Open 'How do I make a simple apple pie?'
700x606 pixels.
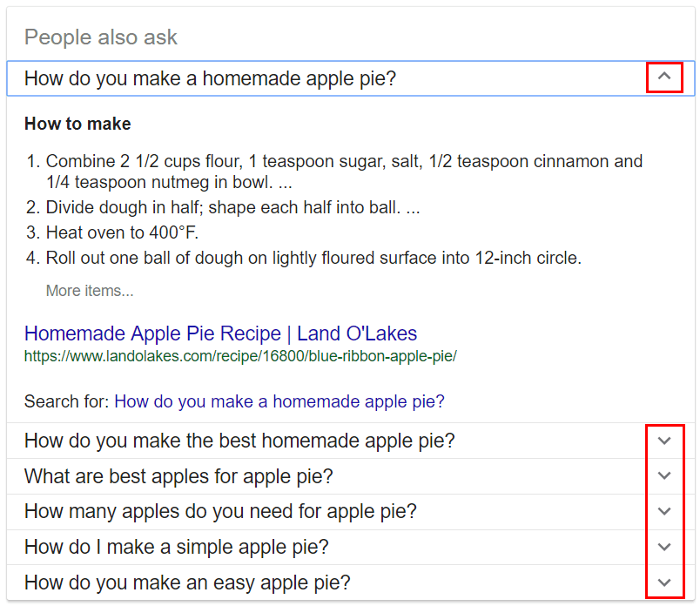(351, 547)
